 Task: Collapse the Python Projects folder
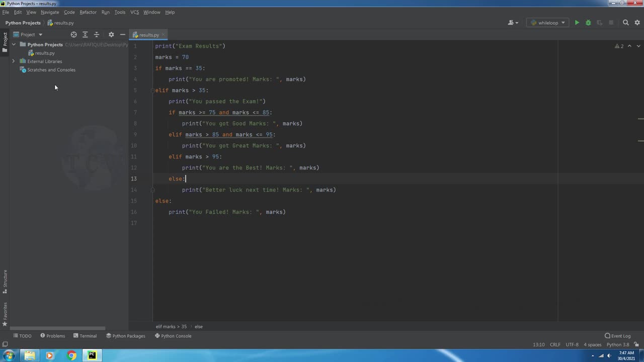point(14,44)
